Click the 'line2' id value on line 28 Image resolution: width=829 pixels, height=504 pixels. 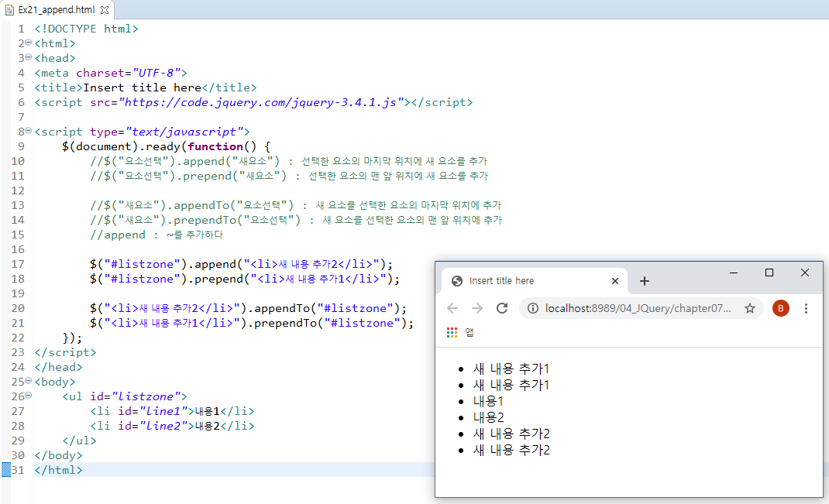pyautogui.click(x=163, y=426)
